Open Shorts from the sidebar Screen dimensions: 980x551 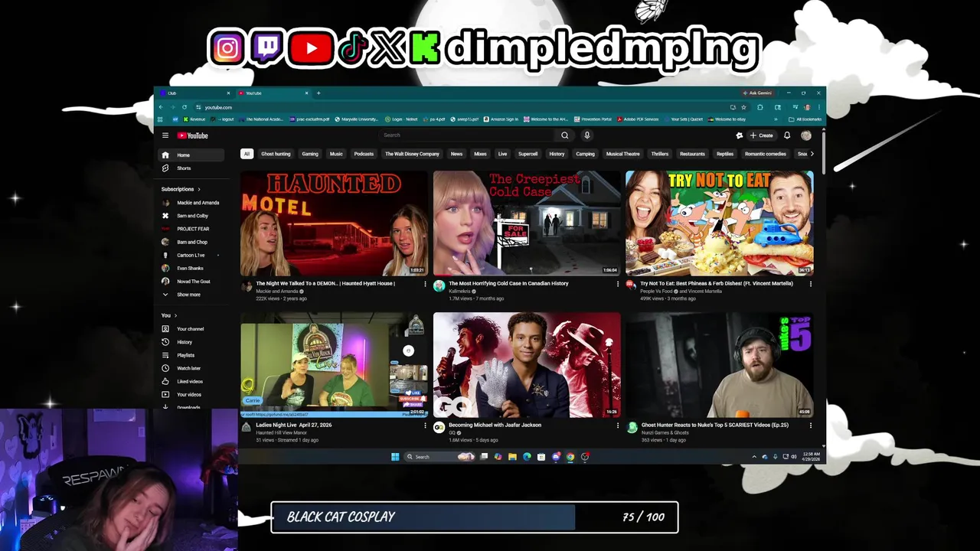[191, 168]
